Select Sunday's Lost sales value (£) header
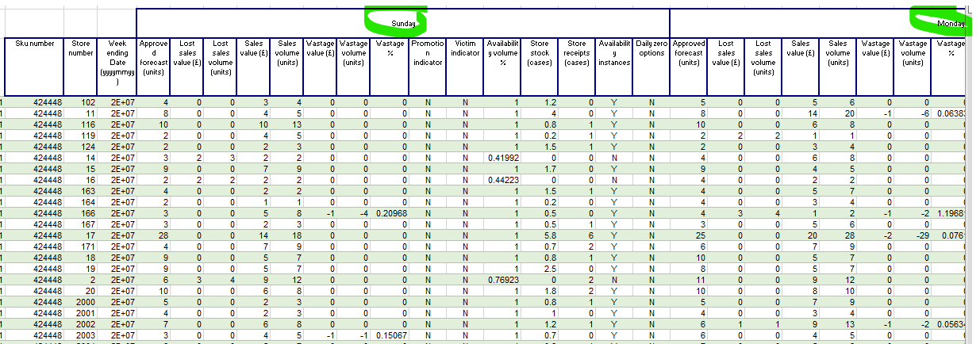The height and width of the screenshot is (344, 980). (x=186, y=67)
